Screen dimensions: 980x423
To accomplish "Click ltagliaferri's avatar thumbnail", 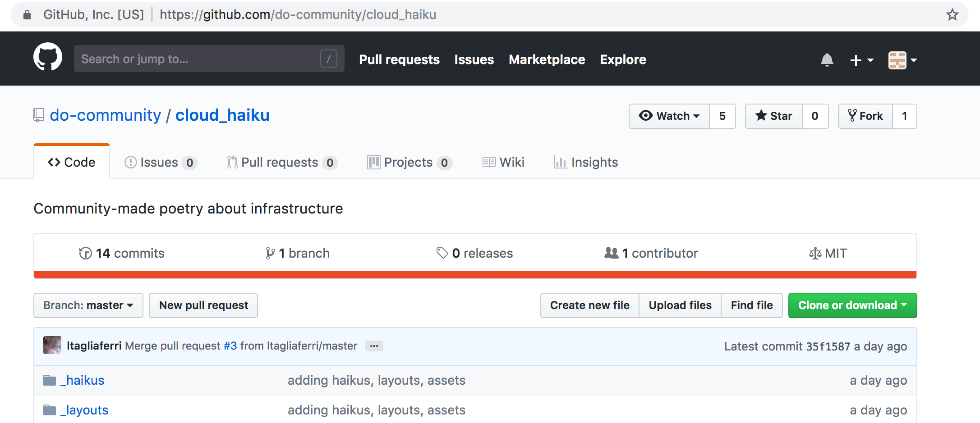I will (x=52, y=345).
